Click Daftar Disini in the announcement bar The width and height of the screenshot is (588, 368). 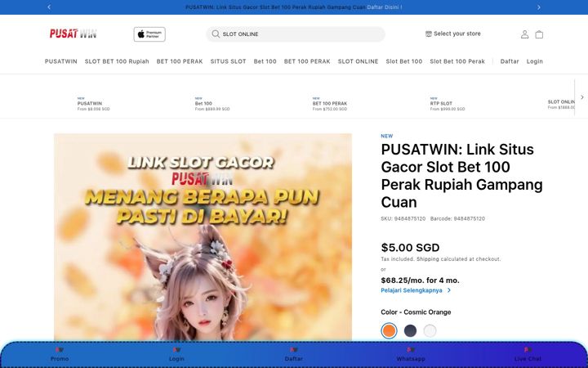[385, 7]
